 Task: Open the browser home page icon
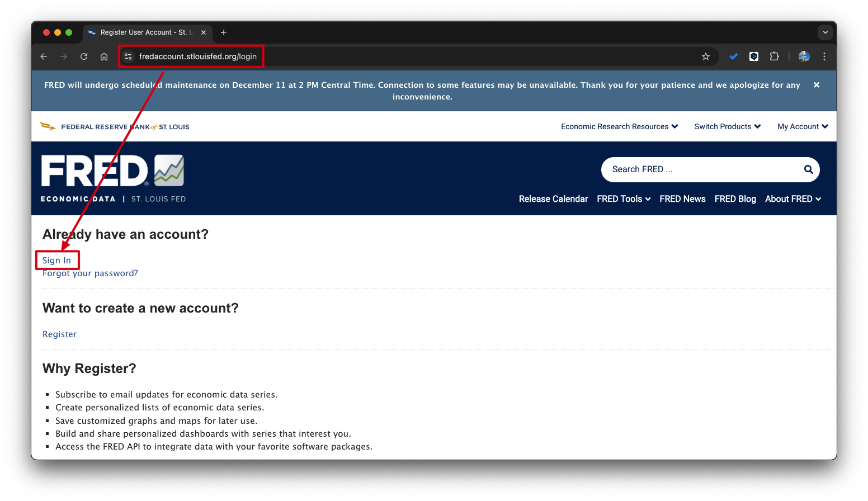104,56
